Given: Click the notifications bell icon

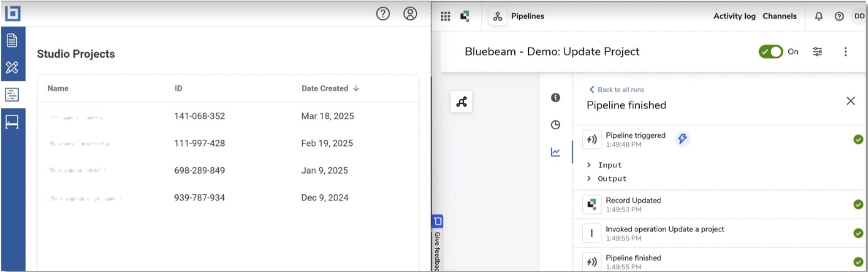Looking at the screenshot, I should pos(818,17).
